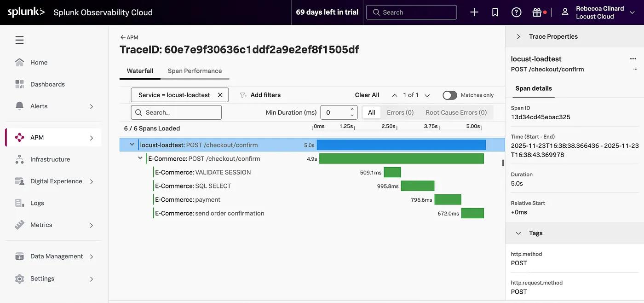Enable the Matches only toggle

click(449, 95)
